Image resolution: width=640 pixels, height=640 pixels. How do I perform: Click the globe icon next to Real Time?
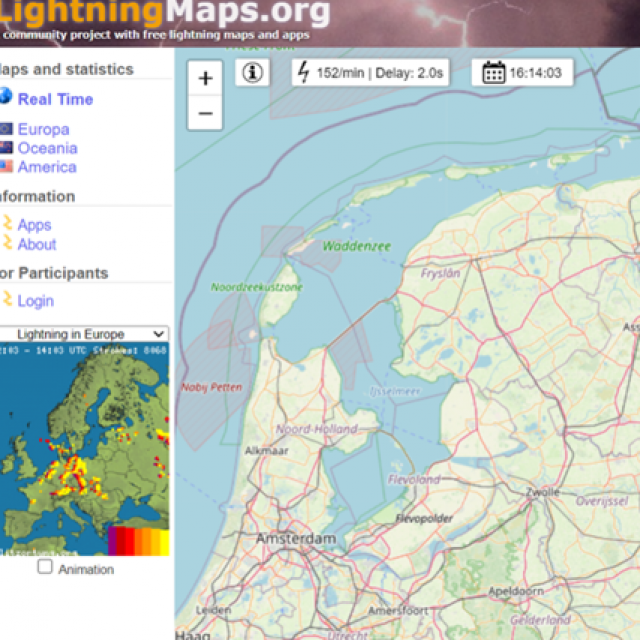pyautogui.click(x=6, y=96)
